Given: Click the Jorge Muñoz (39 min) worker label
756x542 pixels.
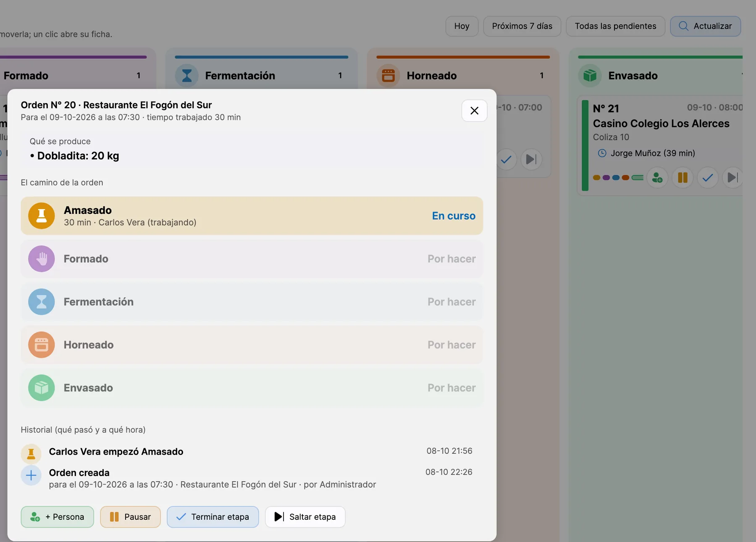Looking at the screenshot, I should 653,153.
